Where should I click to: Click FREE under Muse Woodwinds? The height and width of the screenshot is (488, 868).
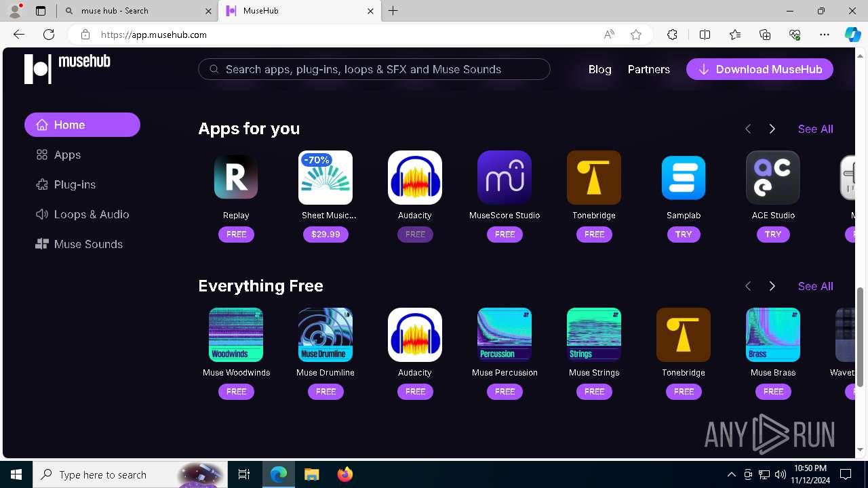(236, 392)
